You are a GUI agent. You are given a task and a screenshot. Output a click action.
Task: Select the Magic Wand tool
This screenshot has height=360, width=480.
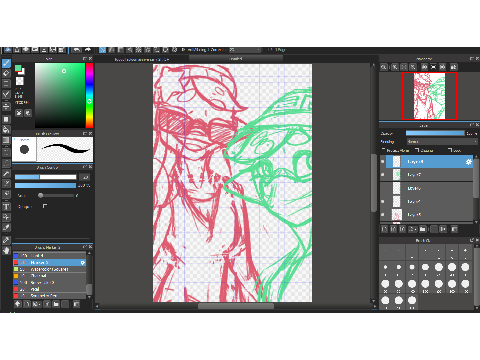tap(6, 173)
